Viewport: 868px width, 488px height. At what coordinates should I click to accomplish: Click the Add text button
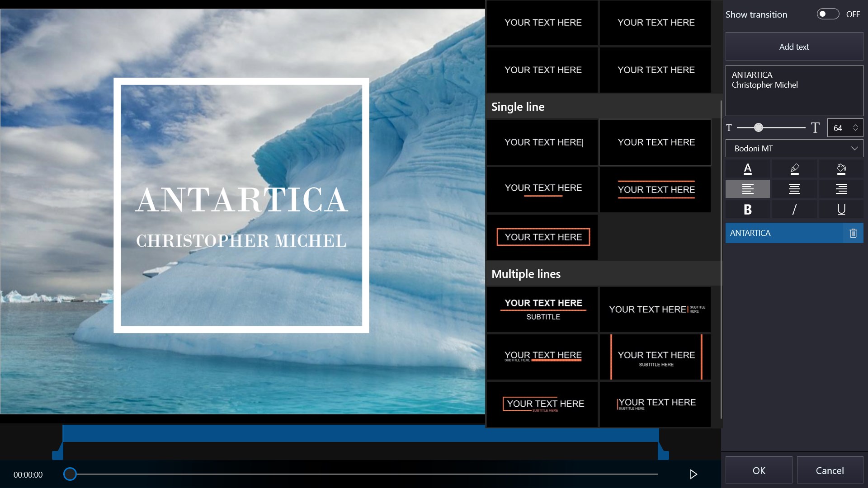tap(794, 47)
